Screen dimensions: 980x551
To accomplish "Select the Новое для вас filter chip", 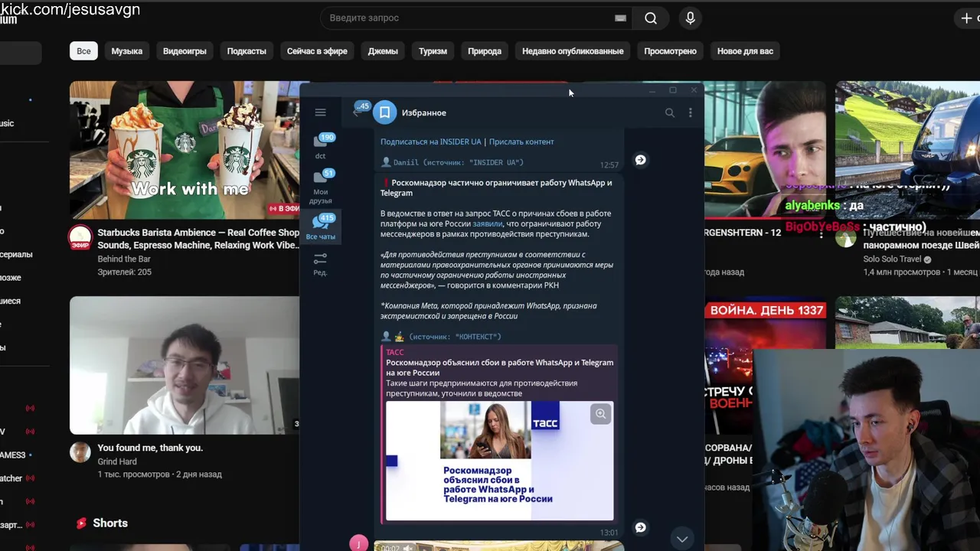I will (745, 51).
